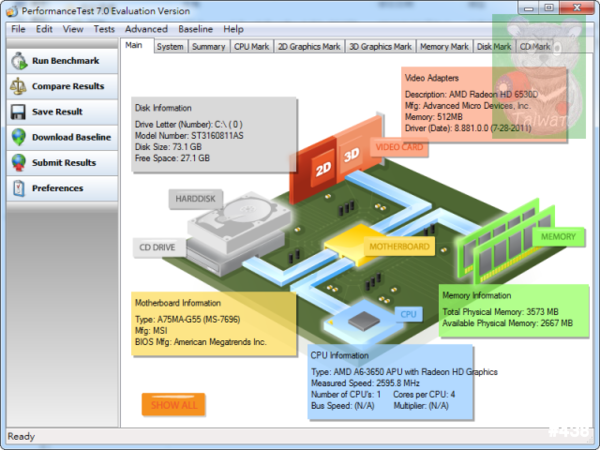Click the blue CPU label

[x=408, y=314]
